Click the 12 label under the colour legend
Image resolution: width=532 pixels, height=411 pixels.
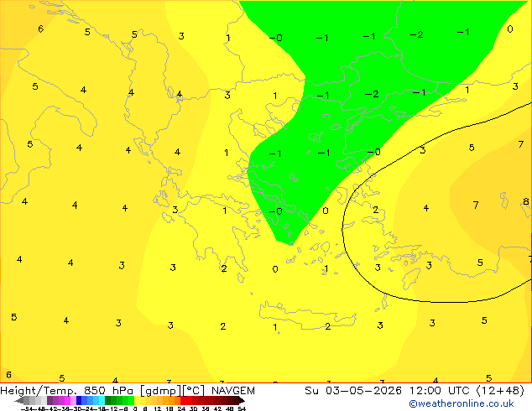tap(158, 408)
